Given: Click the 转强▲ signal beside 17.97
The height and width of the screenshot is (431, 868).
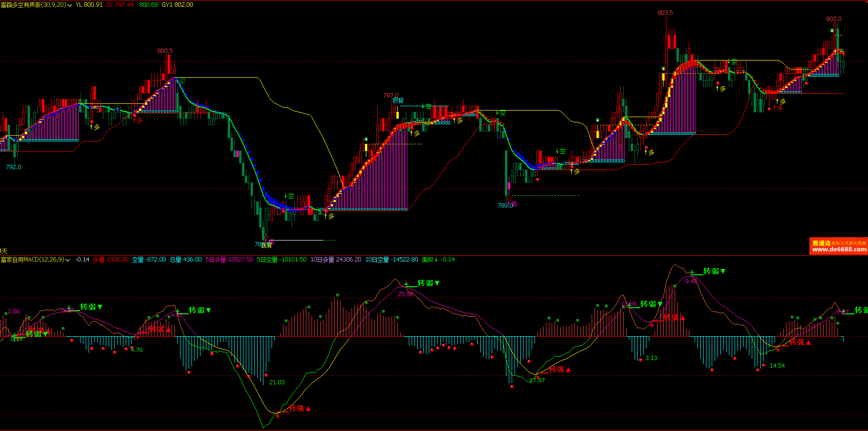Looking at the screenshot, I should coord(560,369).
